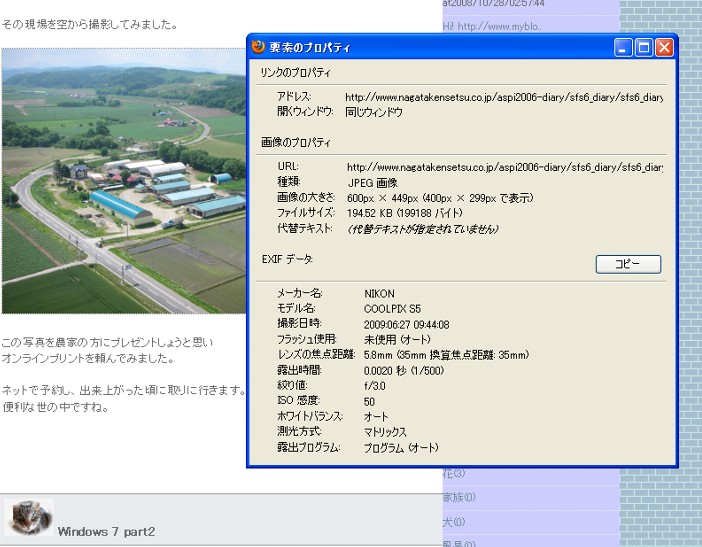Screen dimensions: 702x547
Task: Click the 画像のプロパティ section heading
Action: click(295, 142)
